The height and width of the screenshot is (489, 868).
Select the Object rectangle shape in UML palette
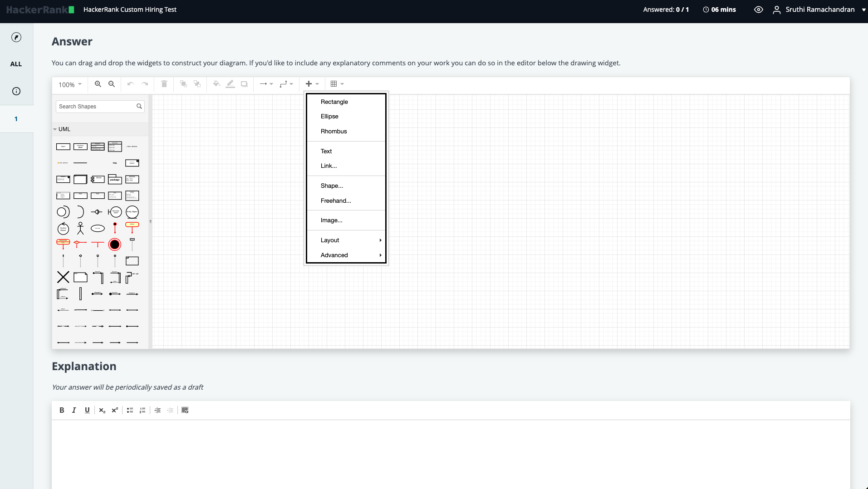63,147
